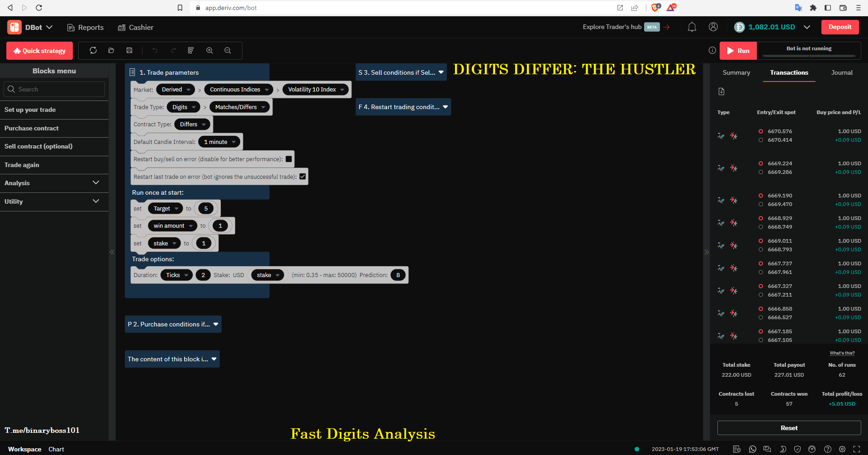Click the reset workspace icon in toolbar
This screenshot has width=868, height=455.
coord(93,51)
